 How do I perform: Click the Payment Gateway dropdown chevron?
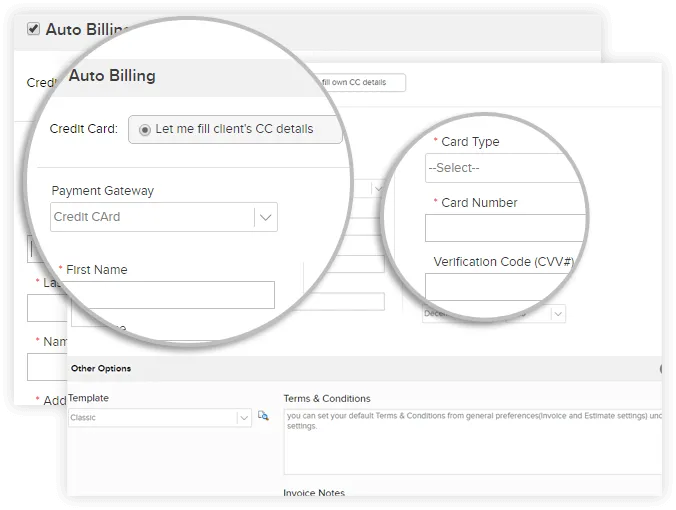click(x=266, y=217)
